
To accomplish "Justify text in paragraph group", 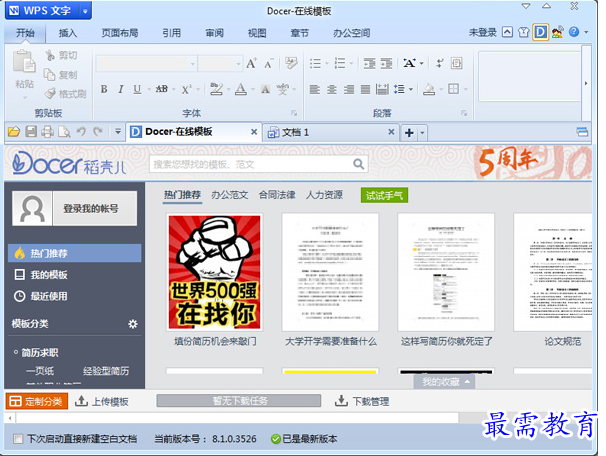I will click(365, 89).
